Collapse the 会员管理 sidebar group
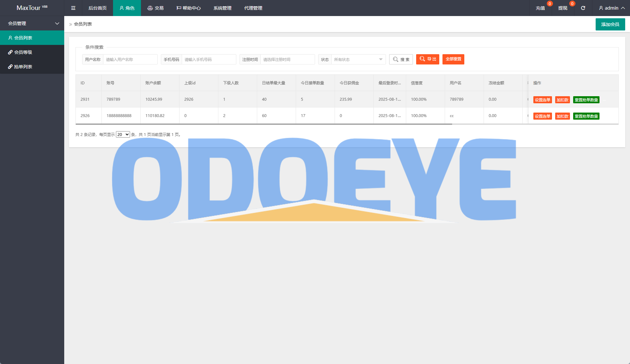Screen dimensions: 630x364 [32, 23]
